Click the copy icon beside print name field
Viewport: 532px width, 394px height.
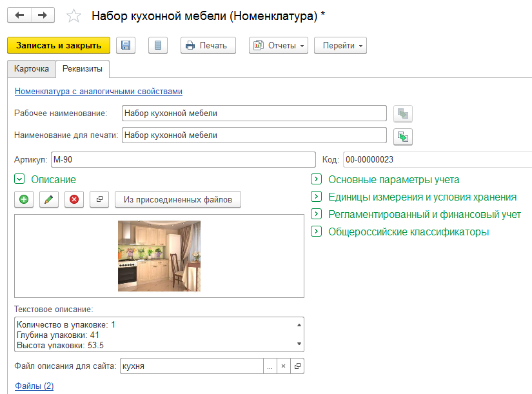403,136
